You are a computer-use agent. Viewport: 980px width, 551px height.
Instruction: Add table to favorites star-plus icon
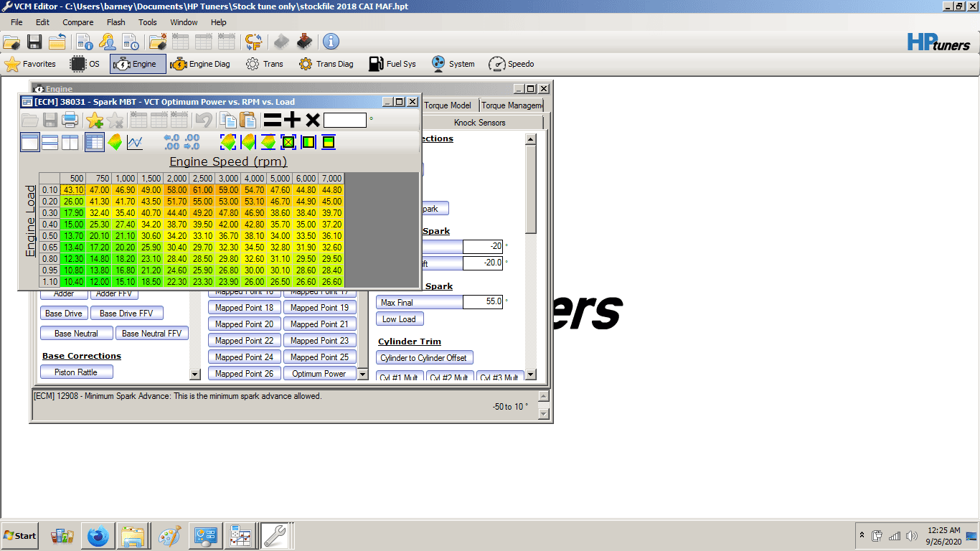click(x=95, y=120)
